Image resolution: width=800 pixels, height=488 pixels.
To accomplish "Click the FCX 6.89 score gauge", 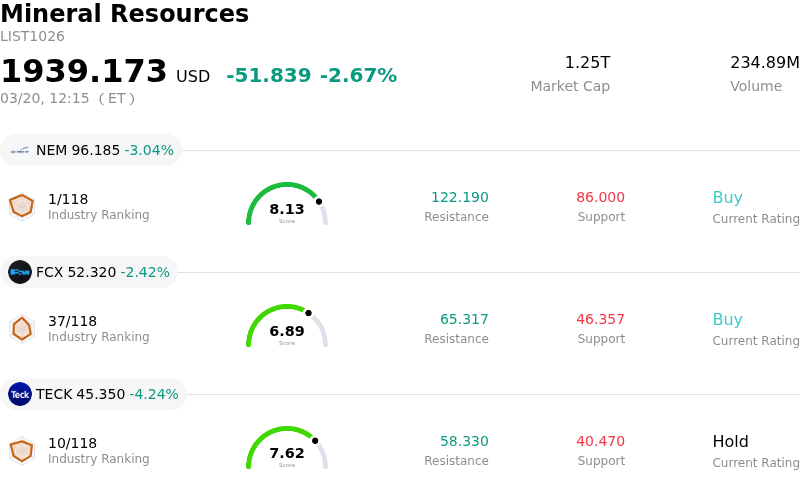I will pyautogui.click(x=287, y=327).
